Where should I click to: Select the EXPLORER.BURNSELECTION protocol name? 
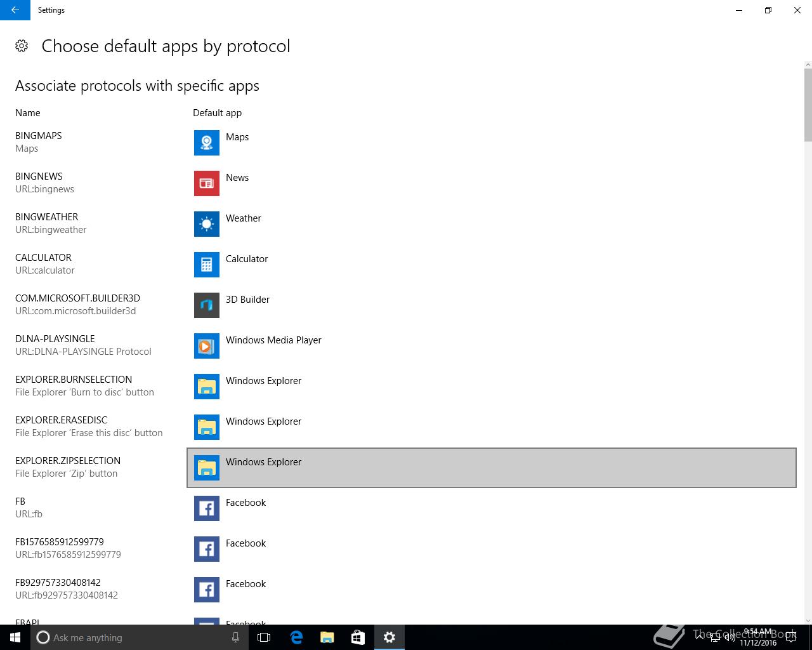click(x=74, y=380)
